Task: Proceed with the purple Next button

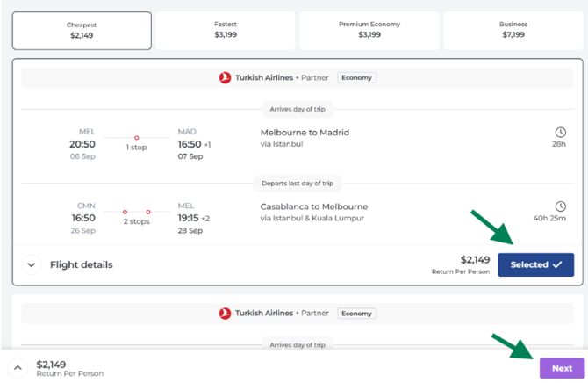Action: (562, 368)
